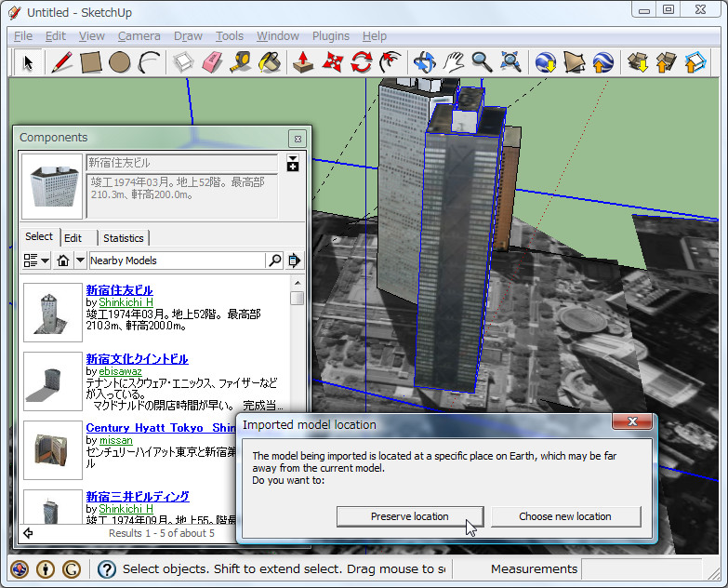Open author link ebisawaz
The height and width of the screenshot is (588, 728).
point(120,371)
